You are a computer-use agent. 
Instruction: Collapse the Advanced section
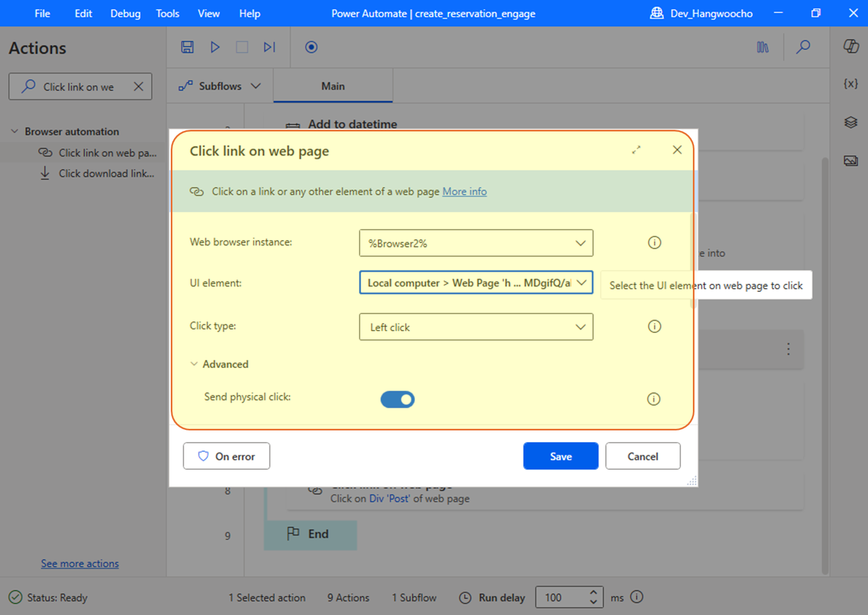[219, 364]
